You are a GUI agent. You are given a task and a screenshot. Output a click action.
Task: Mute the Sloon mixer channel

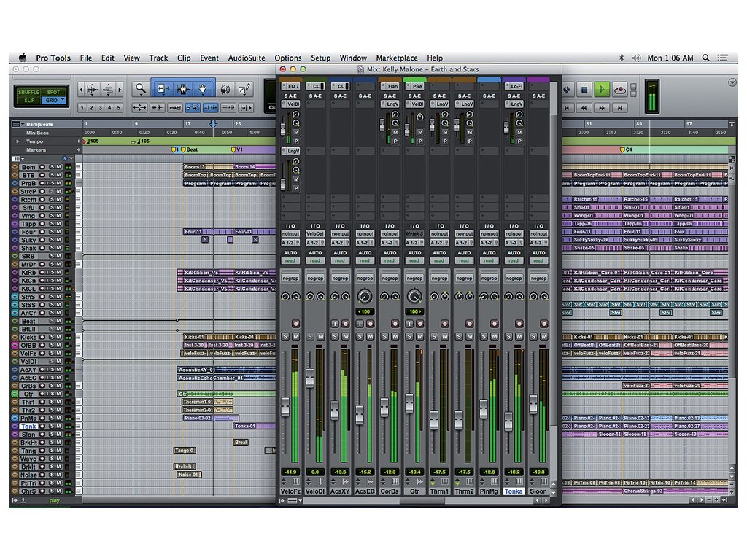tap(544, 337)
